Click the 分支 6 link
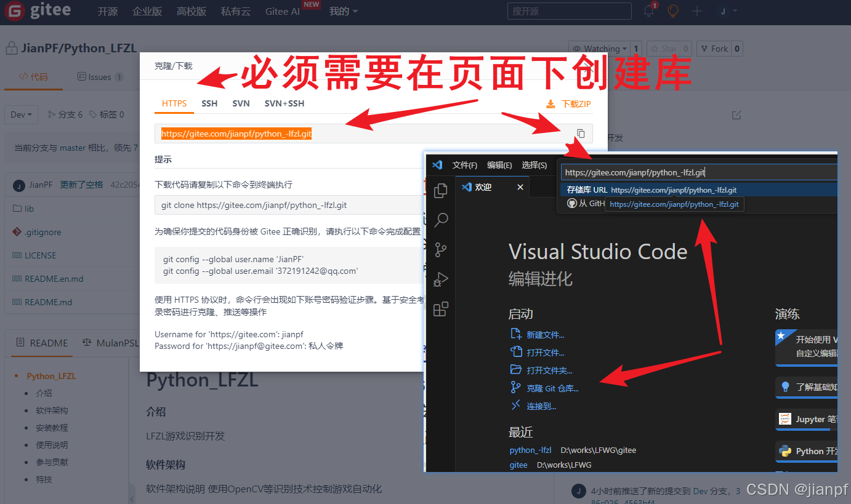This screenshot has width=851, height=504. [x=65, y=114]
